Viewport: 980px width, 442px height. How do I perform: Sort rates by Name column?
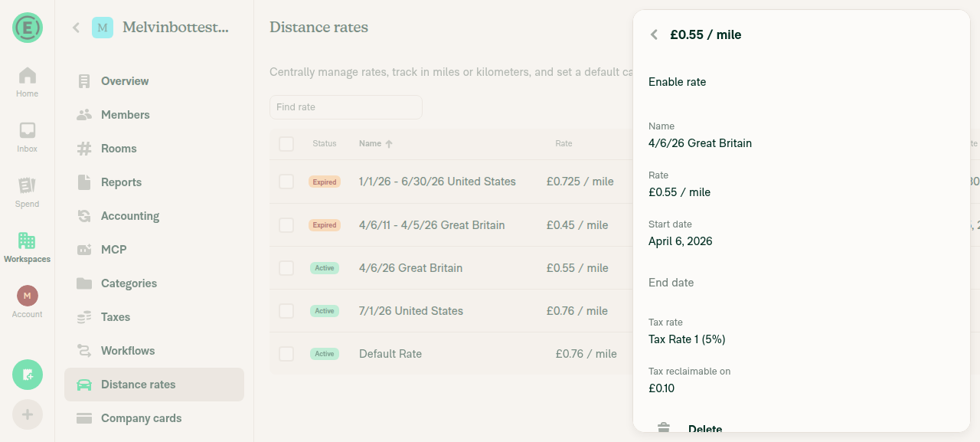[375, 144]
